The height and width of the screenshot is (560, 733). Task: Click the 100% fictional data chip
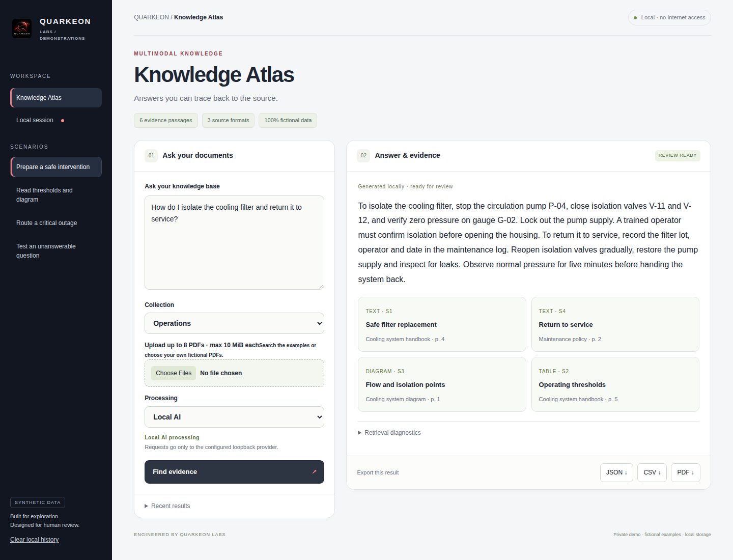288,120
